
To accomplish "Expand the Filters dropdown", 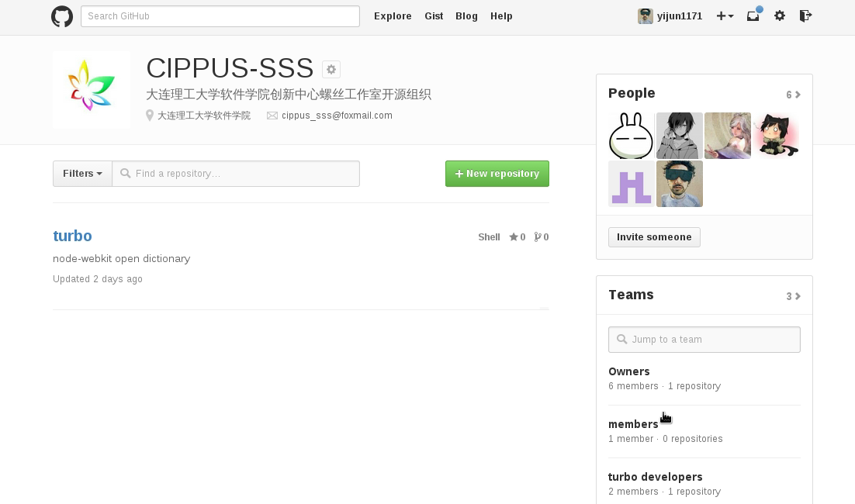I will (x=82, y=173).
